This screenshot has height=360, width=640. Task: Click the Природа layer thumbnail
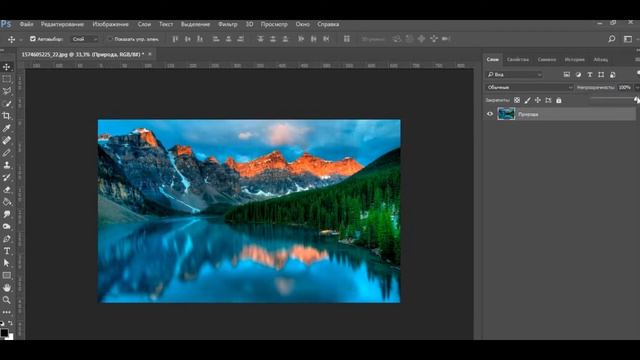click(506, 114)
